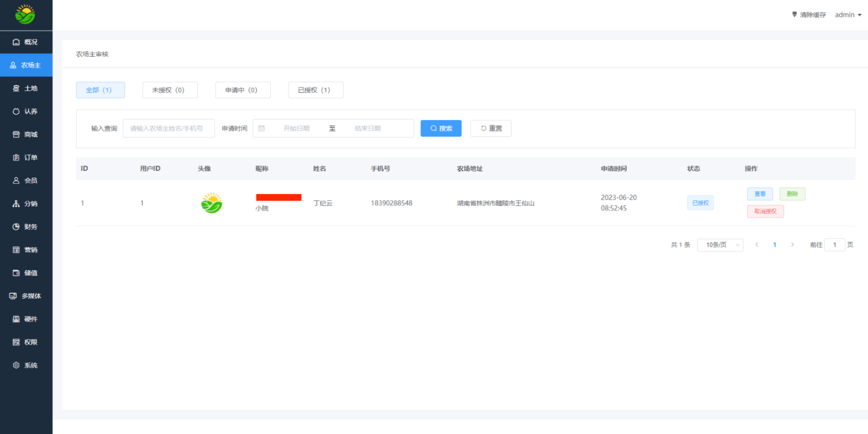
Task: Open the 认养 adoption module
Action: point(26,111)
